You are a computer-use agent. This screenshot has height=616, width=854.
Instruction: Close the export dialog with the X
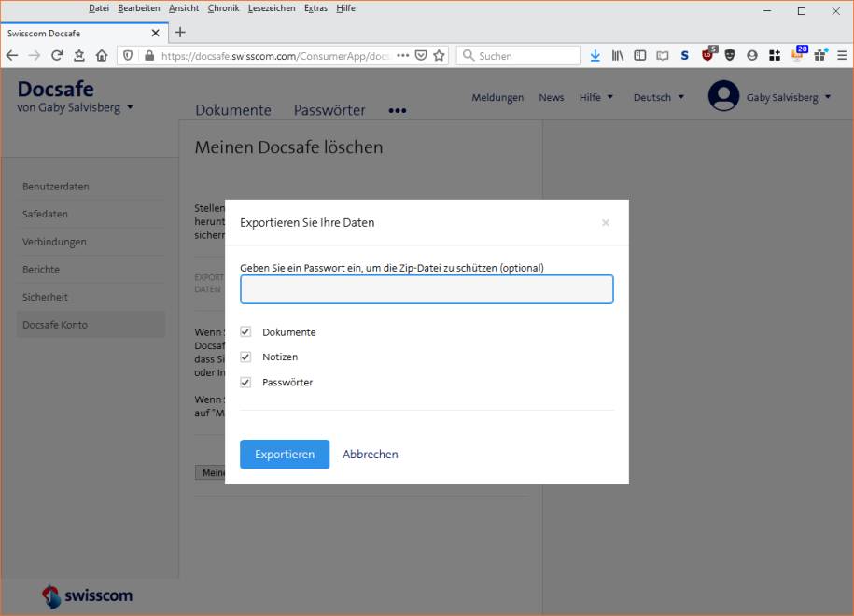pyautogui.click(x=606, y=223)
